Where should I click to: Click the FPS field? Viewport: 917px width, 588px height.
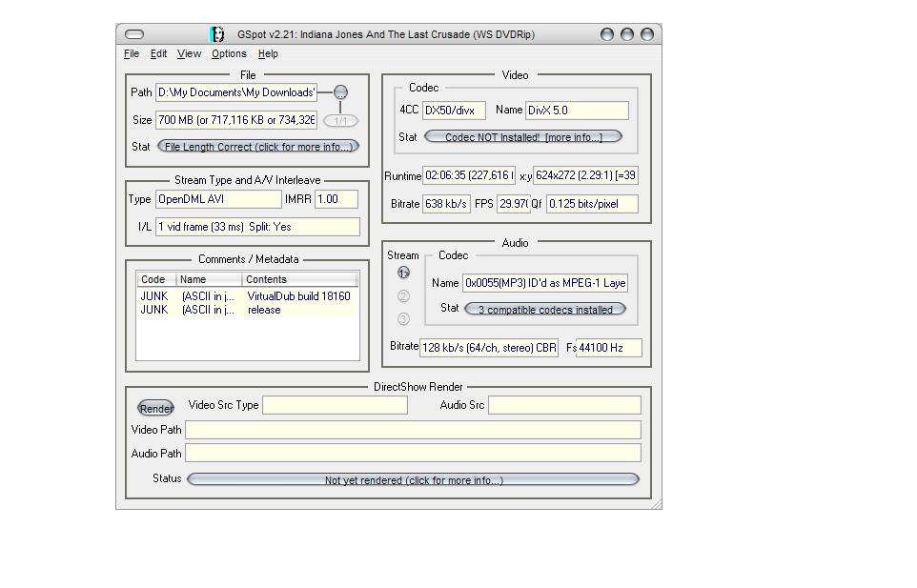point(514,204)
